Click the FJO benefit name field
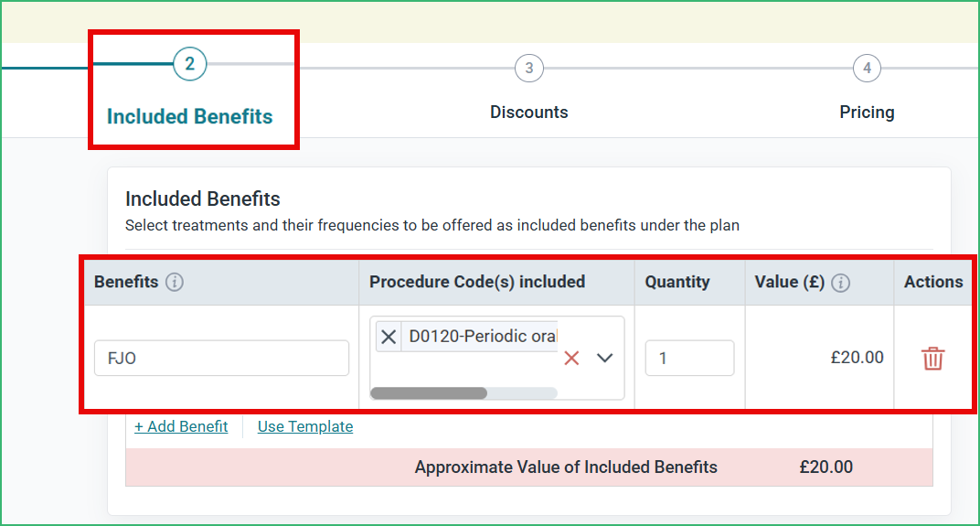Viewport: 980px width, 526px height. pos(221,358)
